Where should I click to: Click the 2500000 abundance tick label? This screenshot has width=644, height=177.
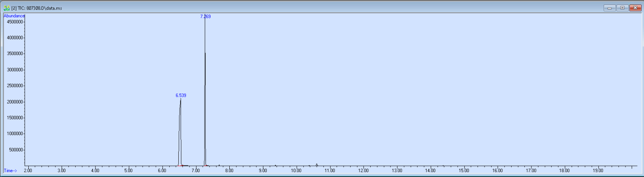click(x=14, y=86)
